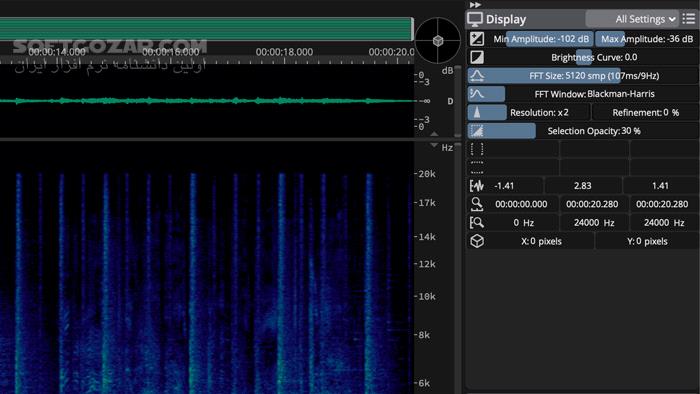Click the down arrow beside Hz label
The image size is (700, 394).
434,146
